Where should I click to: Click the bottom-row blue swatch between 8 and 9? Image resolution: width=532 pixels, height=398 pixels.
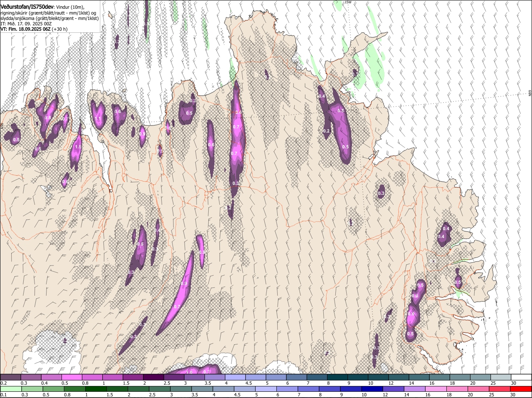pos(329,389)
